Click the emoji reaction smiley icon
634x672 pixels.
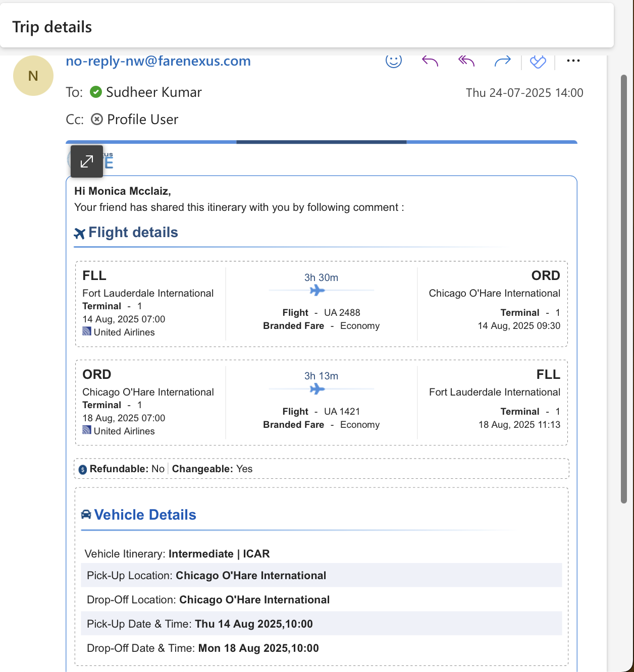pos(394,61)
